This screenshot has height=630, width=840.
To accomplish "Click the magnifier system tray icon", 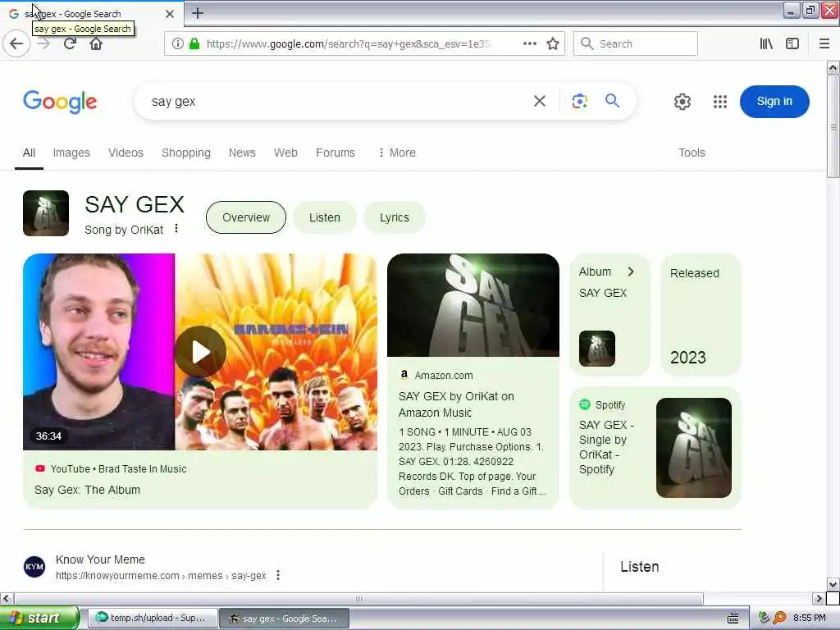I will pos(779,618).
